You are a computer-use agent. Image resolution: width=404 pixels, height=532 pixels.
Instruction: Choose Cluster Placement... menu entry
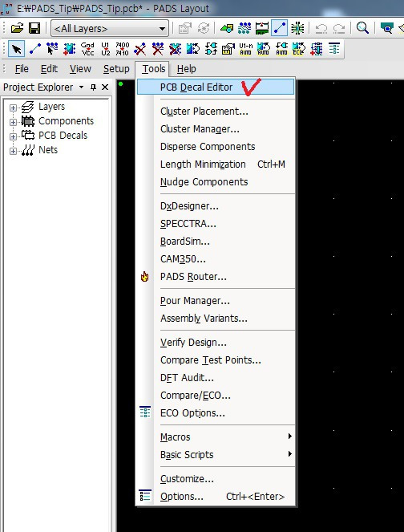point(216,112)
